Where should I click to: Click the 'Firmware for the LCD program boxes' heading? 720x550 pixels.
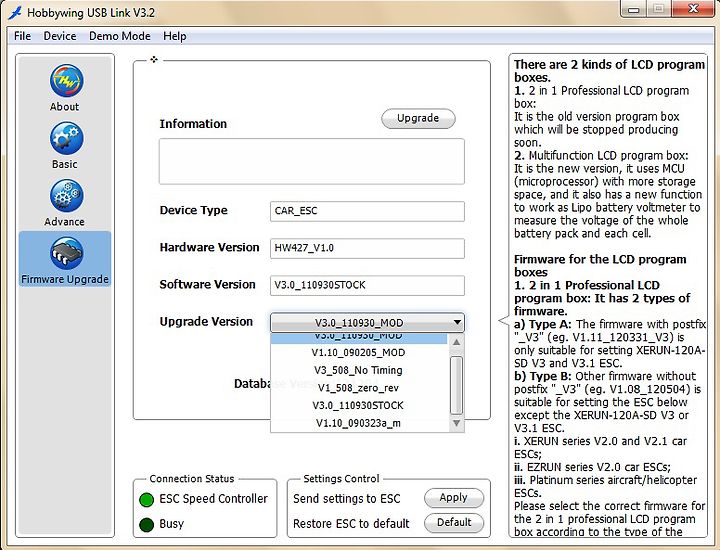[600, 265]
